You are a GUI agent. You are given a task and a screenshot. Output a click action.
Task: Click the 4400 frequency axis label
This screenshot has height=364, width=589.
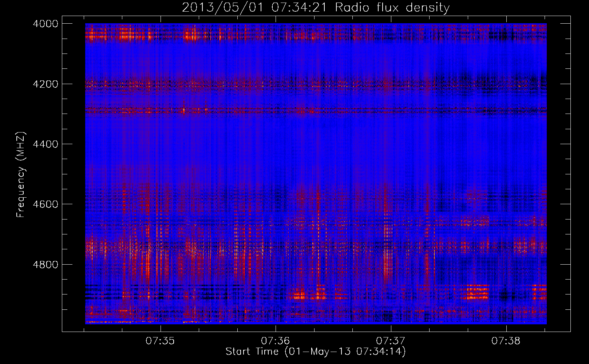click(46, 144)
